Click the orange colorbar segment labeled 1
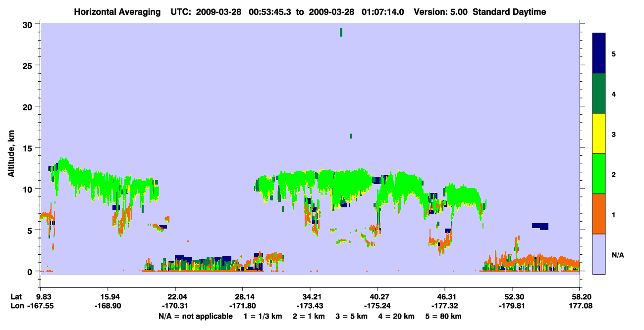Screen dimensions: 644x330 [599, 214]
